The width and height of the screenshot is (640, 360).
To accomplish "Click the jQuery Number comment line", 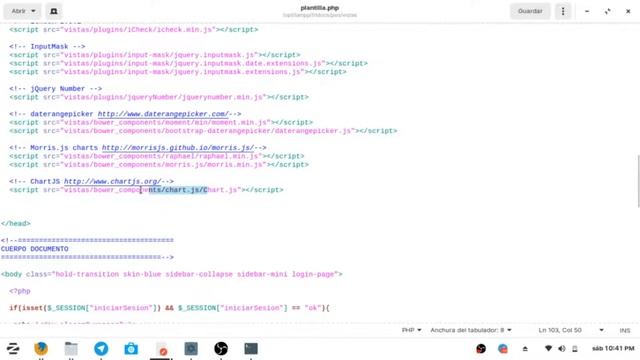I will pyautogui.click(x=56, y=89).
